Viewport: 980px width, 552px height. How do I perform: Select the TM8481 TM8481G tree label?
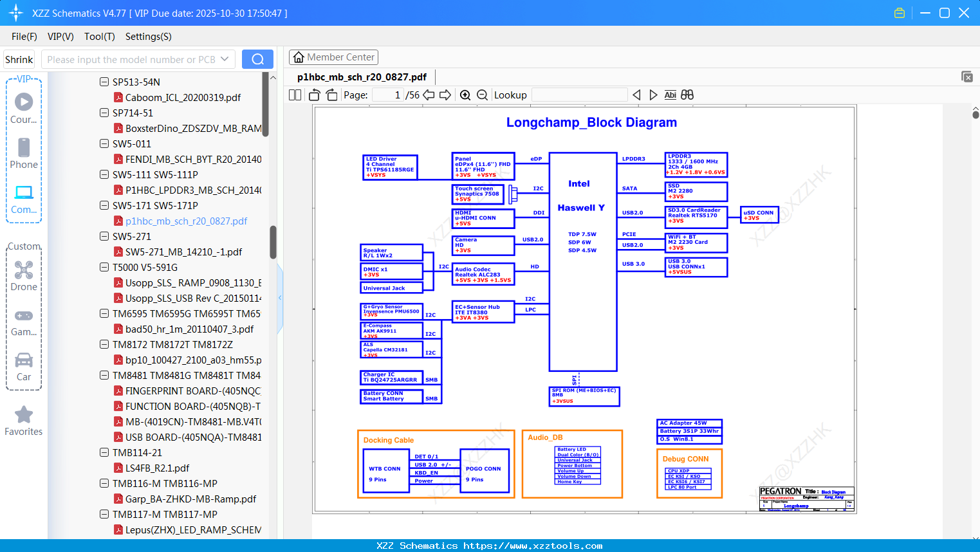[x=187, y=375]
